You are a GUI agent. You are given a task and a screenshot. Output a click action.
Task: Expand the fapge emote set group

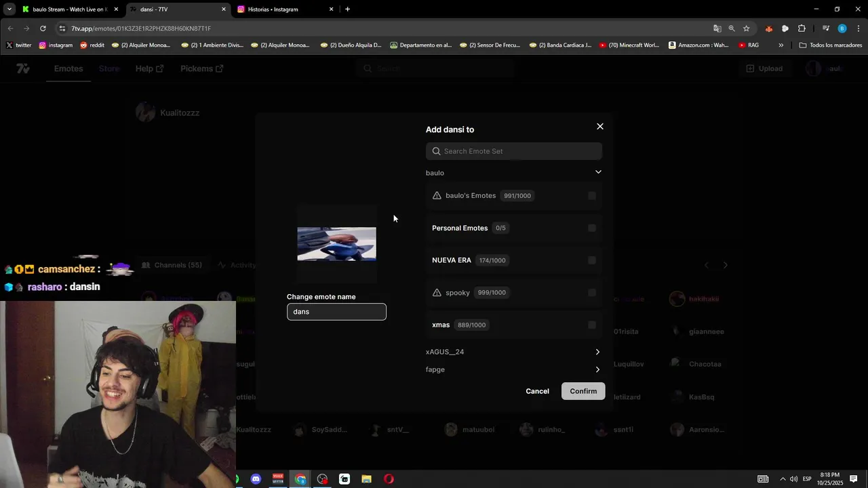597,369
